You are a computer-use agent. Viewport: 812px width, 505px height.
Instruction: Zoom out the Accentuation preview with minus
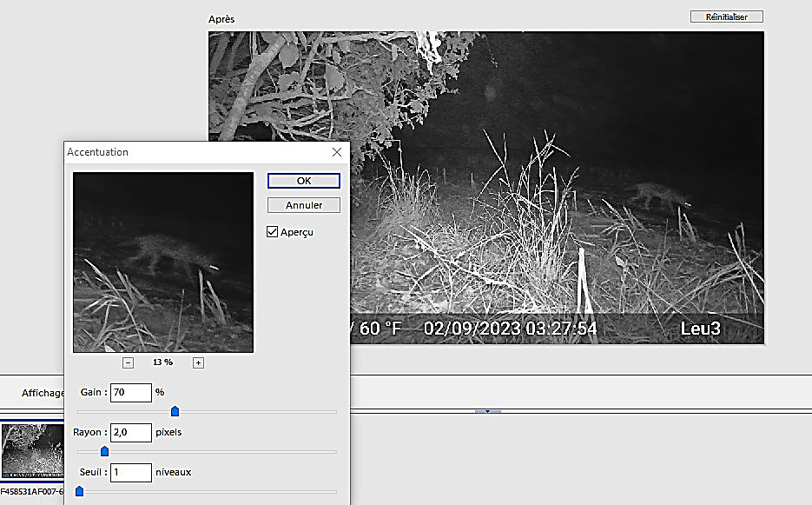coord(128,362)
